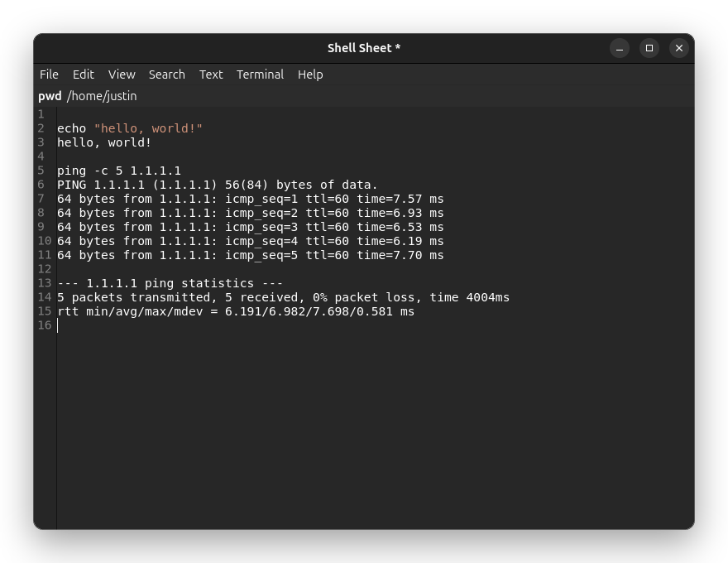Click the PING 1.1.1.1 56(84) bytes line
The image size is (728, 563).
[x=218, y=185]
